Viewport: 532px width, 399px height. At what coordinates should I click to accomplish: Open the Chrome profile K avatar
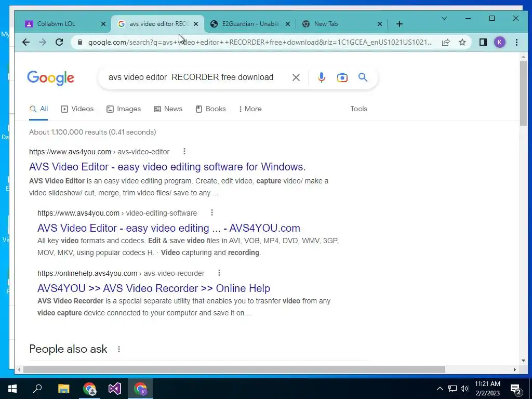(x=499, y=42)
